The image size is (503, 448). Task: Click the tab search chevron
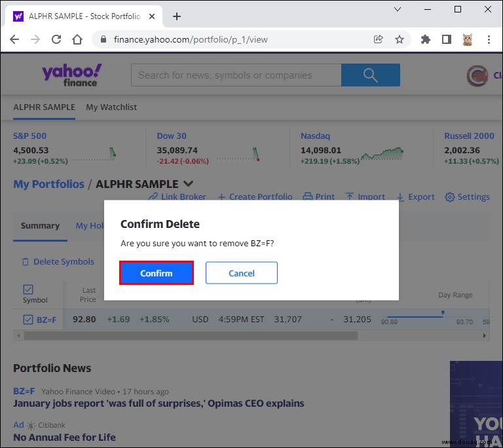(x=398, y=9)
